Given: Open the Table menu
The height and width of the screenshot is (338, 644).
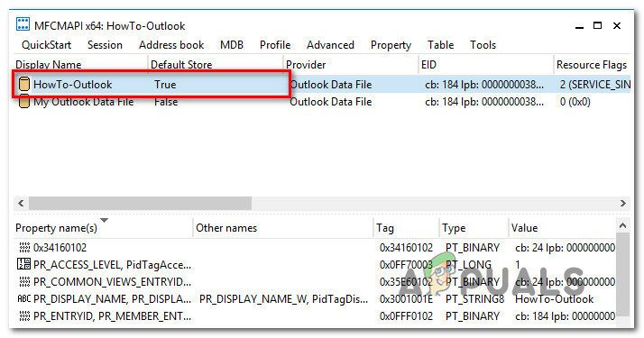Looking at the screenshot, I should (440, 45).
